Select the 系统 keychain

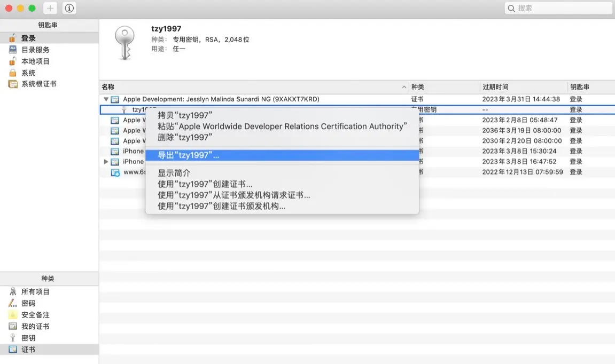[x=49, y=73]
